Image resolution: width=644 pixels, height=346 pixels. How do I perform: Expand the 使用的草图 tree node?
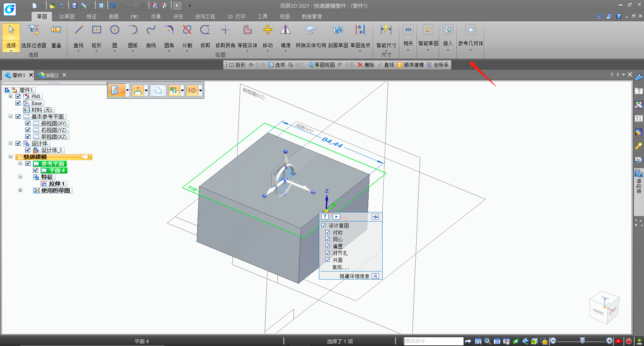click(x=20, y=190)
